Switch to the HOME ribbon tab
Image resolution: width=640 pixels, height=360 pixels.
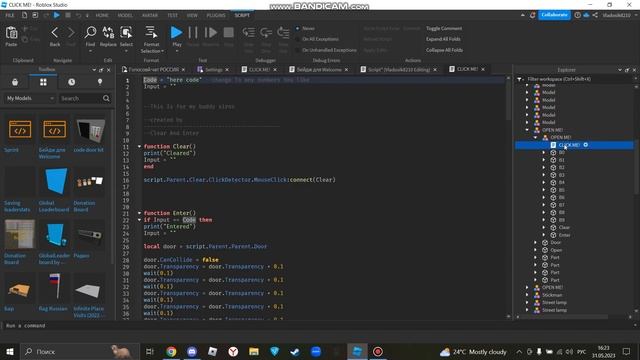[x=102, y=15]
